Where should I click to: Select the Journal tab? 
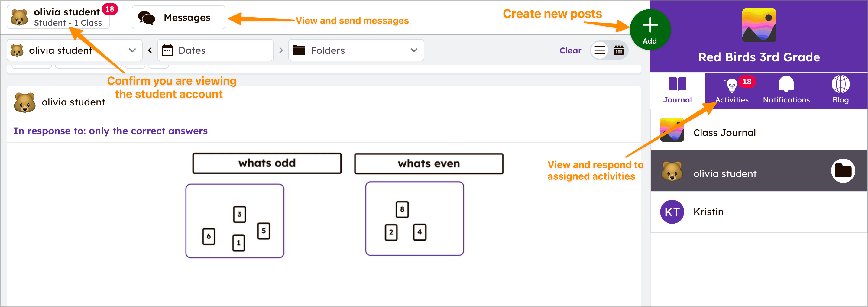point(677,90)
